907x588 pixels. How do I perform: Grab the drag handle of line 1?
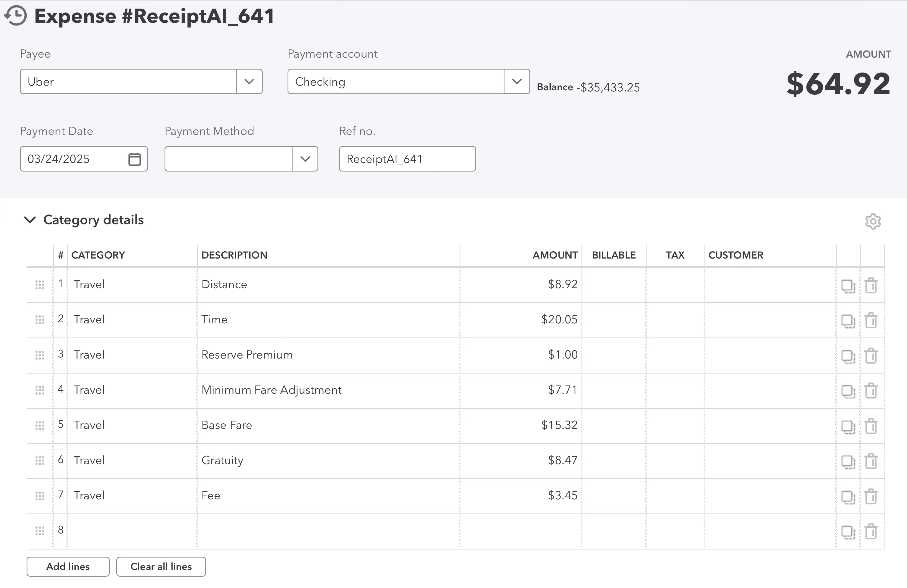click(x=40, y=285)
